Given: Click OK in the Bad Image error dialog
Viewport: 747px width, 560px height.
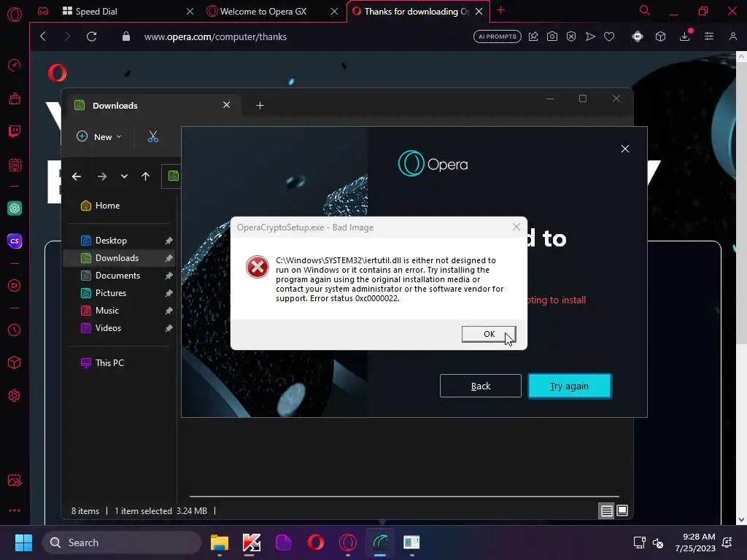Looking at the screenshot, I should coord(488,334).
